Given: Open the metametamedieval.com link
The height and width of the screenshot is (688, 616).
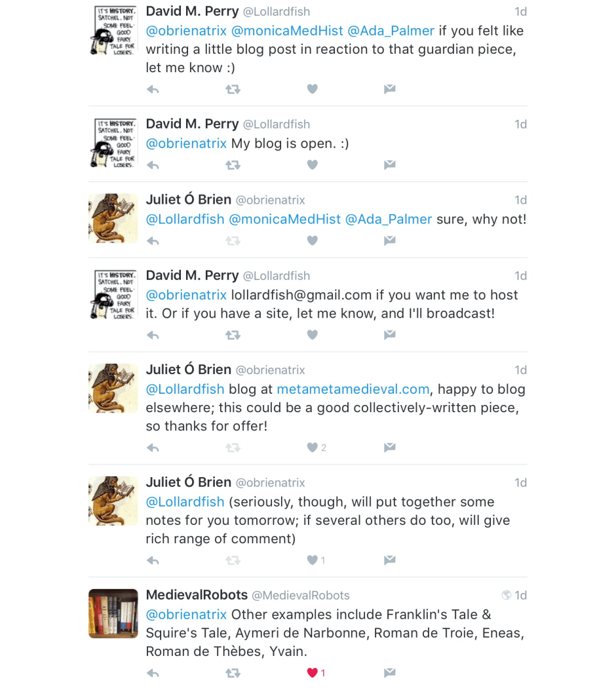Looking at the screenshot, I should (353, 389).
